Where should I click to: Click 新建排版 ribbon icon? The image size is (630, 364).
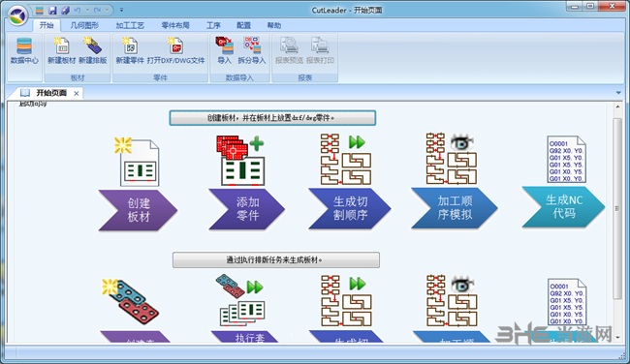click(x=93, y=51)
